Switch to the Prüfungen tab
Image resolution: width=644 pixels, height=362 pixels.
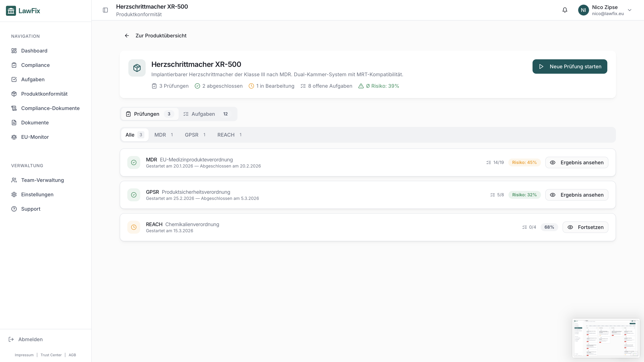click(150, 114)
